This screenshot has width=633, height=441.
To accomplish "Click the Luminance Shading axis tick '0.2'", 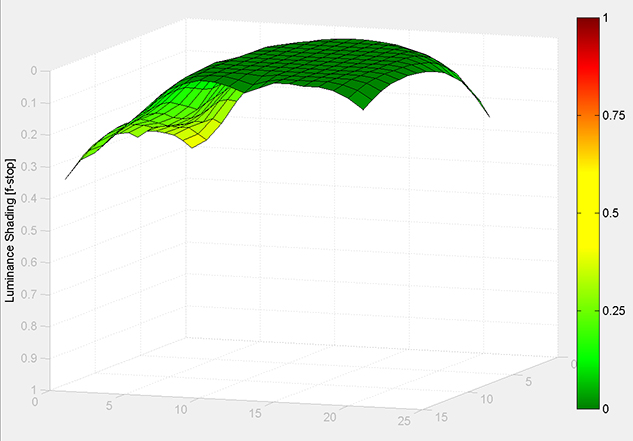I will tap(28, 134).
